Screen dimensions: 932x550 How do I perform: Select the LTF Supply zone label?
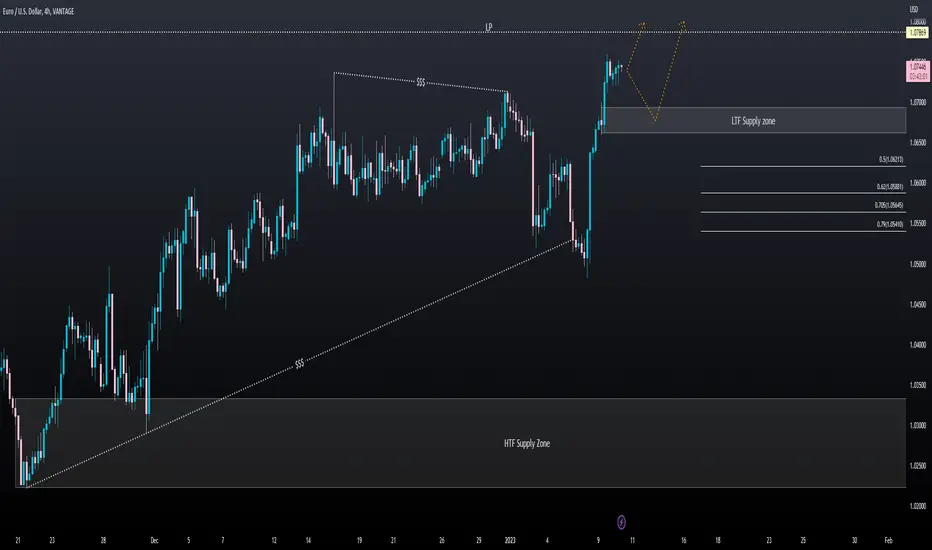[x=753, y=121]
